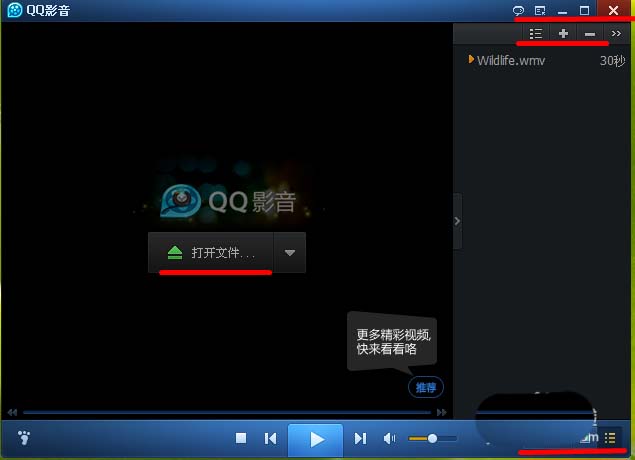
Task: Click the 推荐 recommendation button
Action: [426, 388]
